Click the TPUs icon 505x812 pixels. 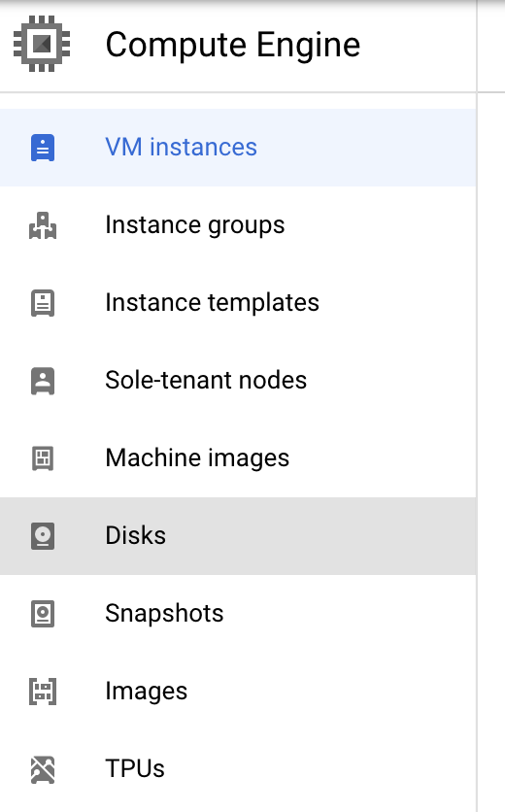point(43,769)
